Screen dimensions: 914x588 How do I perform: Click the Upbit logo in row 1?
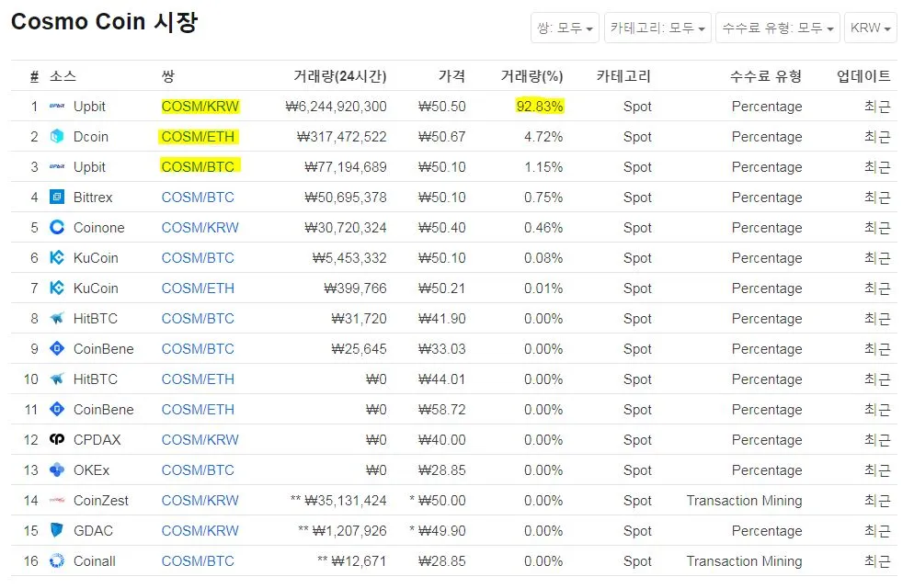[57, 106]
